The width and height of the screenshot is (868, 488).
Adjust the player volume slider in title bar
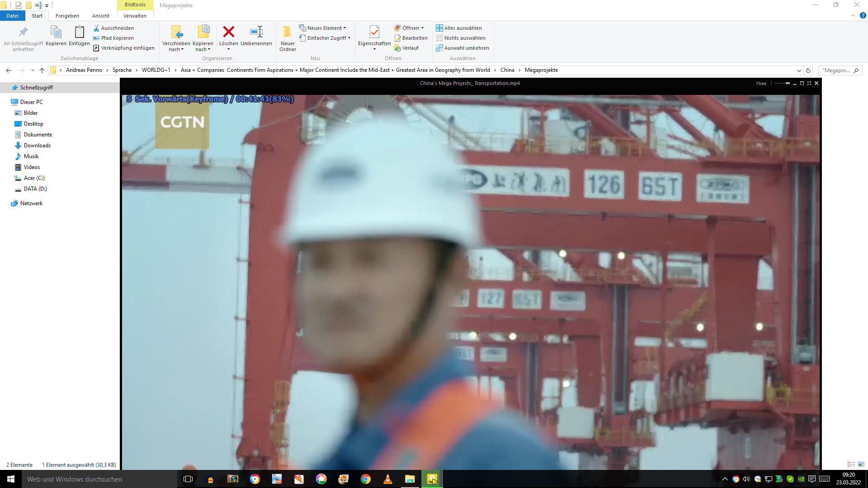coord(782,83)
